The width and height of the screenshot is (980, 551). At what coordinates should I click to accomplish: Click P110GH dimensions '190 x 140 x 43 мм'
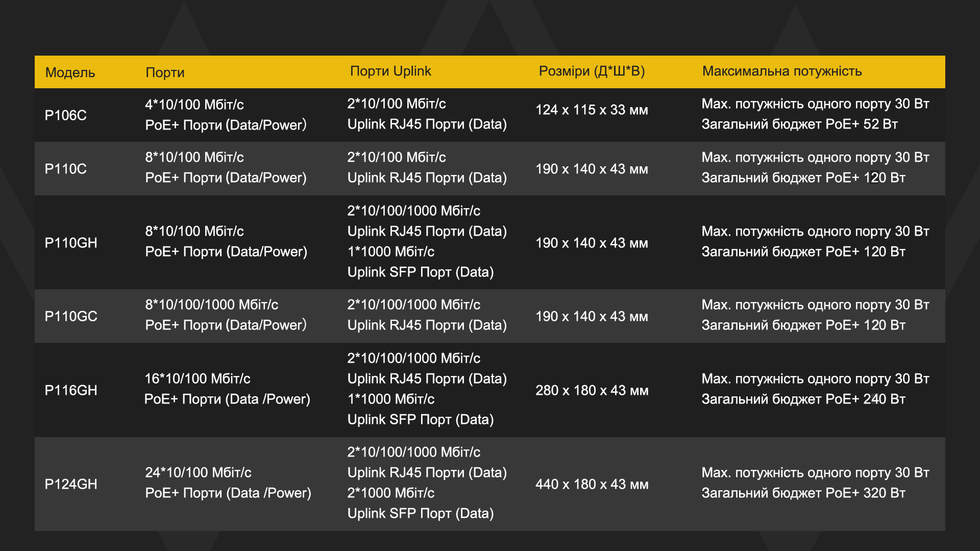[592, 243]
